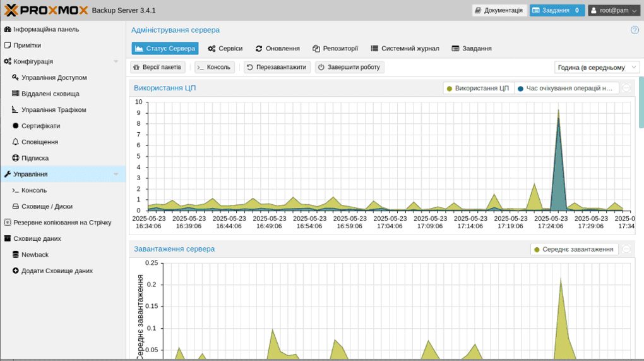Collapse the Конфігурація section arrow

116,62
